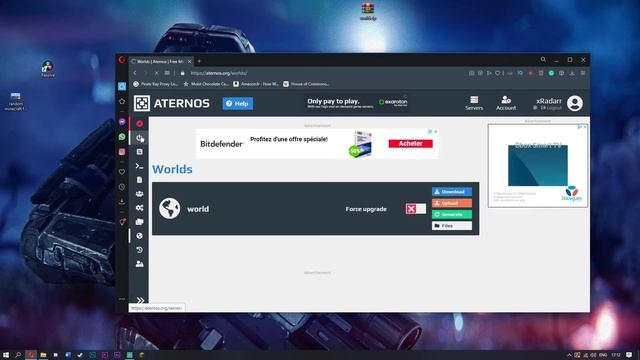Viewport: 640px width, 360px height.
Task: Open the world Files button
Action: 452,226
